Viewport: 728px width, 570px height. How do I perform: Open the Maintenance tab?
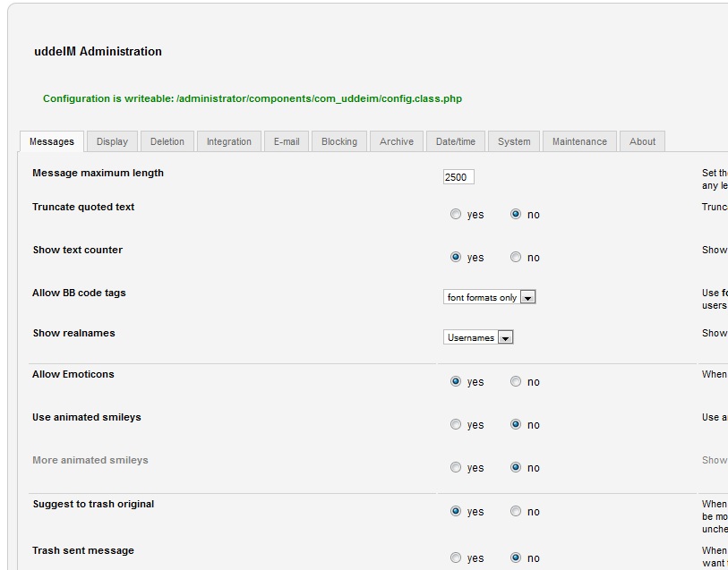point(579,141)
